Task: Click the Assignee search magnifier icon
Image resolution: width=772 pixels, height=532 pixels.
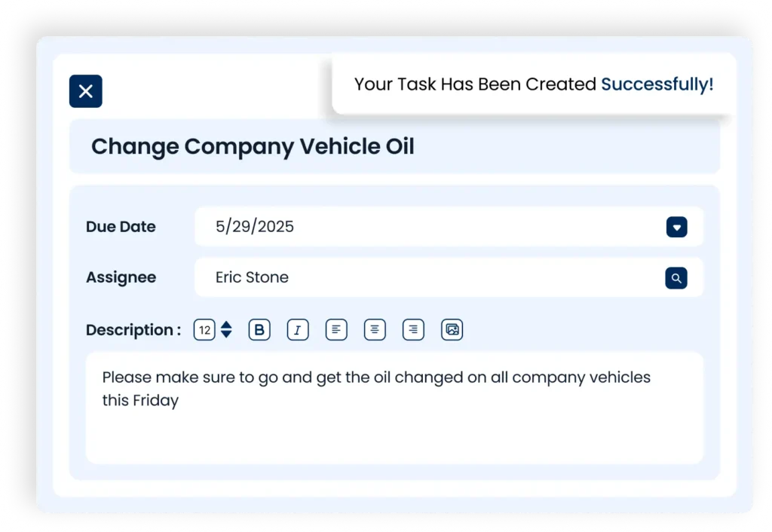Action: coord(676,278)
